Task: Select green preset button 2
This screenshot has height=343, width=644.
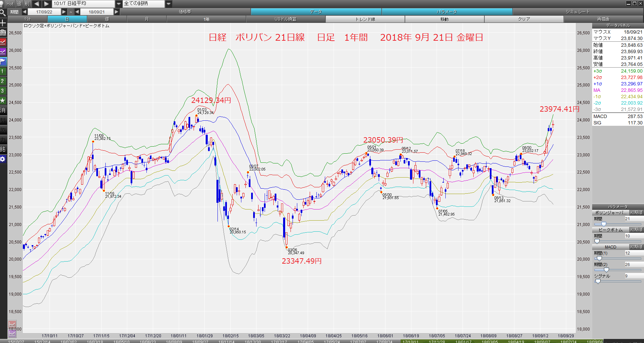Action: click(3, 81)
